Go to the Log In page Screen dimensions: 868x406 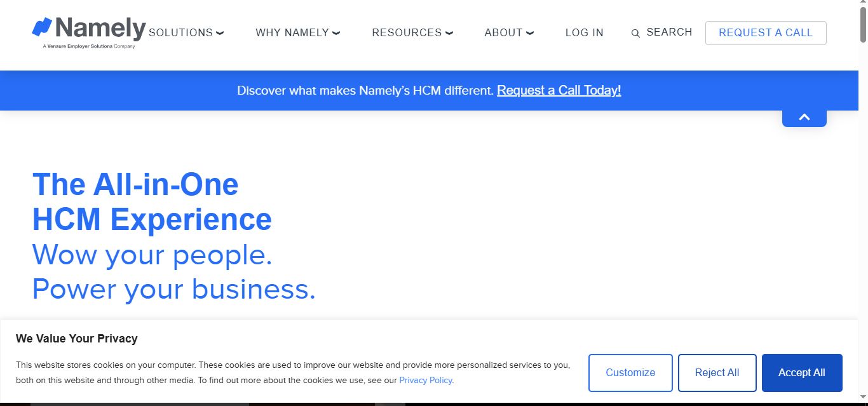[584, 33]
